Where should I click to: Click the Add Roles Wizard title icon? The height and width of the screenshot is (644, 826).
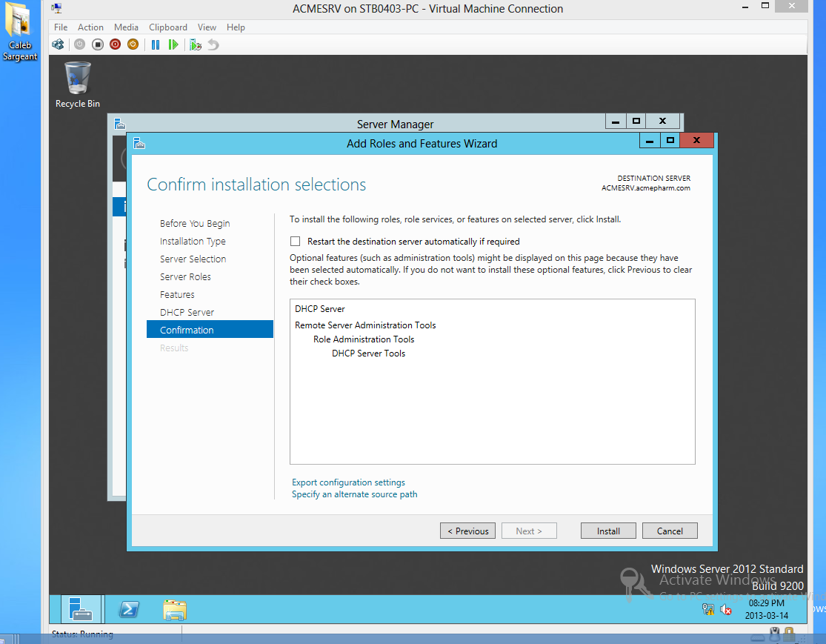(x=139, y=143)
